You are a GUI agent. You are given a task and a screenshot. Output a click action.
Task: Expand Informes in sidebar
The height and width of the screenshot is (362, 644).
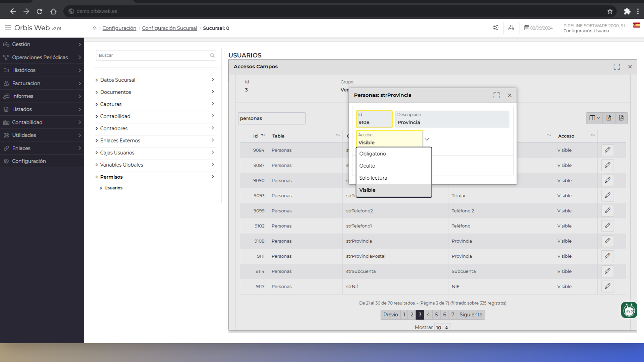coord(42,96)
